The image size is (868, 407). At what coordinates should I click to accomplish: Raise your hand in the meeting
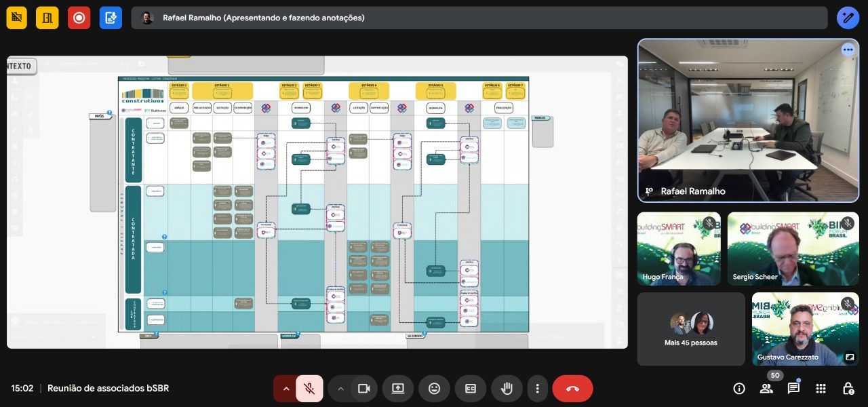[x=506, y=389]
